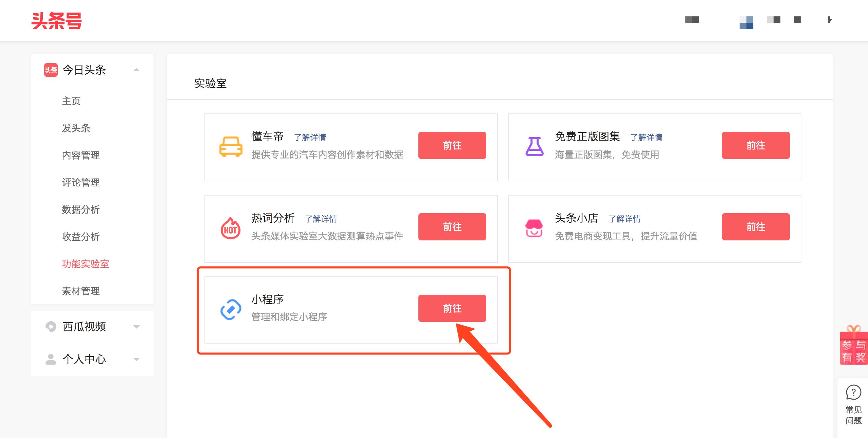The height and width of the screenshot is (438, 868).
Task: Open 收益分析 in the sidebar
Action: (81, 237)
